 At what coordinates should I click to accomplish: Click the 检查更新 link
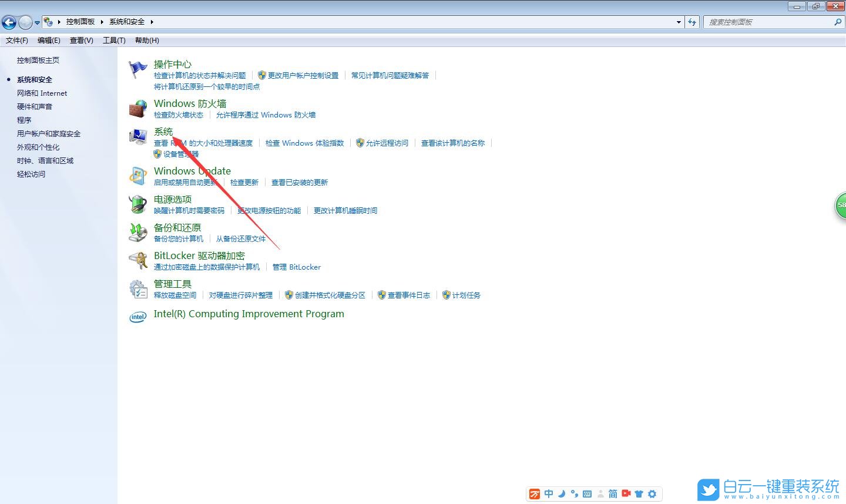pos(244,182)
